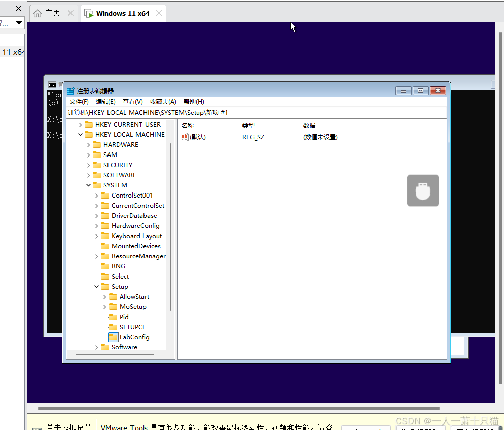Viewport: 504px width, 430px height.
Task: Close the 主页 tab
Action: tap(70, 13)
